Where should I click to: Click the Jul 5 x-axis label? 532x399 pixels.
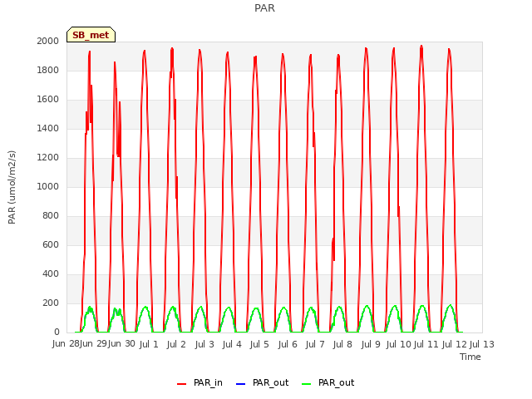tap(259, 344)
